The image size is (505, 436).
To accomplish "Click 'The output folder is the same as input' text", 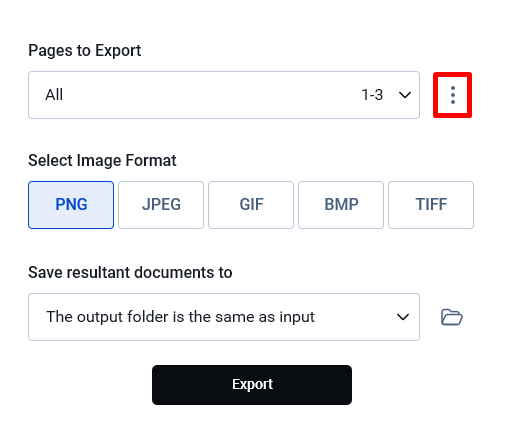I will pos(180,317).
